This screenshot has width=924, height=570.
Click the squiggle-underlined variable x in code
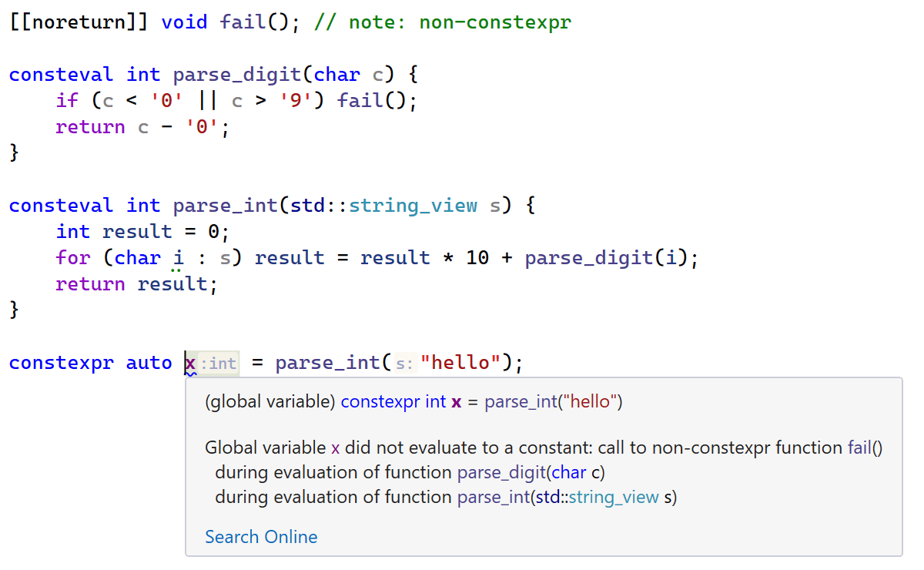pyautogui.click(x=190, y=363)
